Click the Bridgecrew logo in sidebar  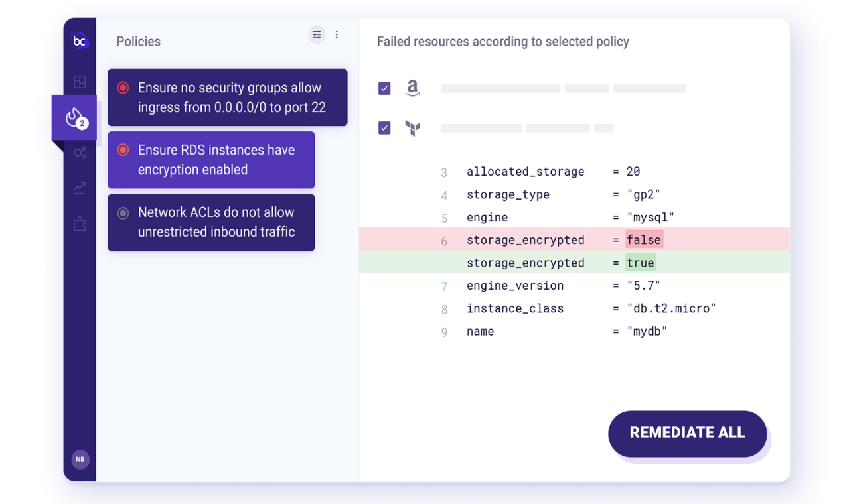[80, 41]
